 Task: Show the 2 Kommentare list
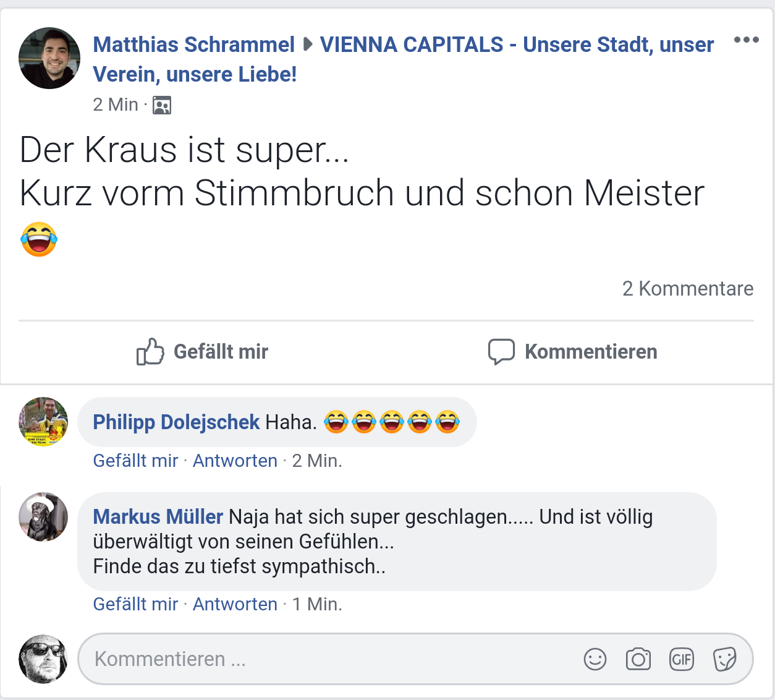tap(687, 289)
